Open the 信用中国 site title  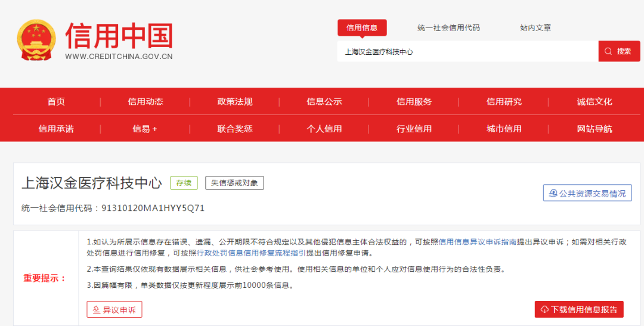pos(119,36)
